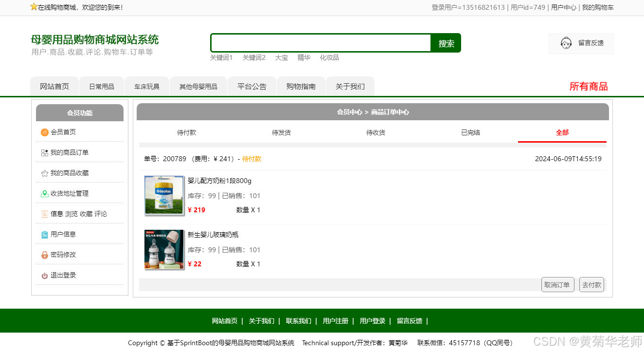This screenshot has height=352, width=644.
Task: Open the 车床玩具 category
Action: click(x=147, y=87)
